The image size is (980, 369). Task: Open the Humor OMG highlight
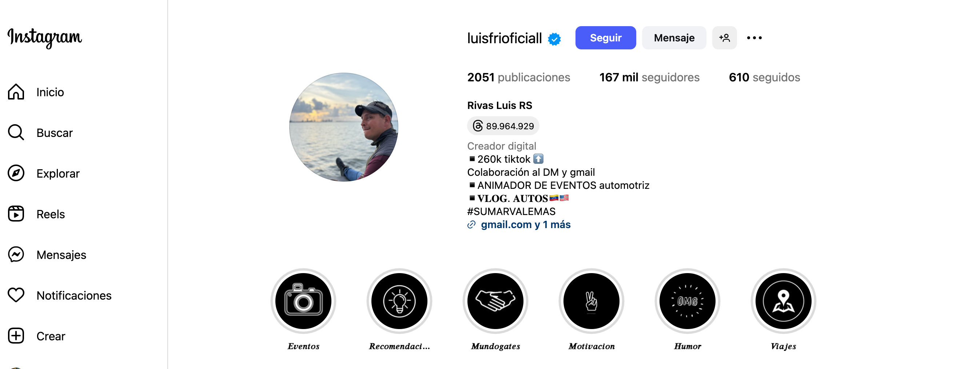tap(687, 301)
